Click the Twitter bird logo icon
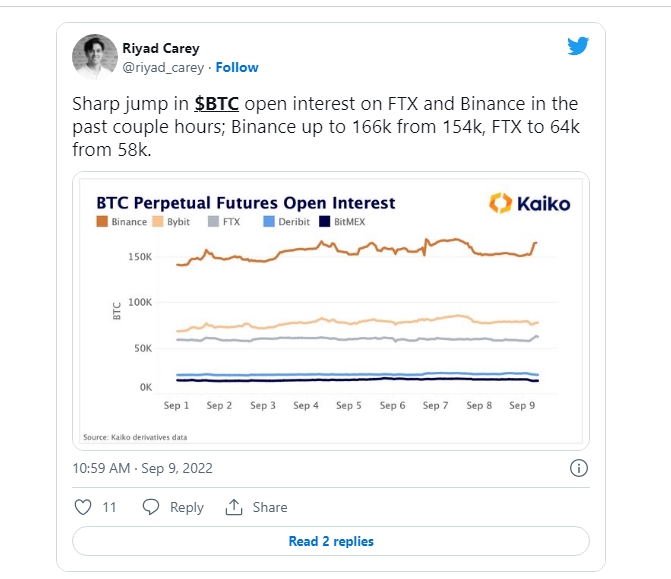 578,46
